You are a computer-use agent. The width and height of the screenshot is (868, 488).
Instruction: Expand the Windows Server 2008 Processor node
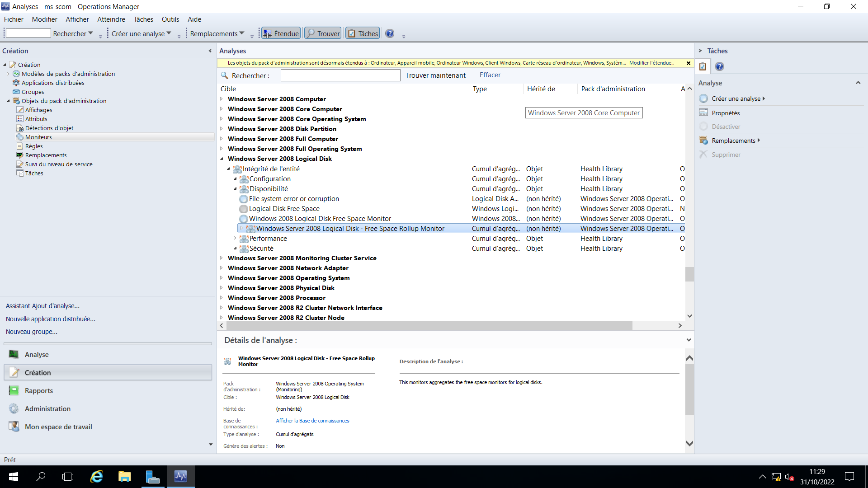point(222,298)
